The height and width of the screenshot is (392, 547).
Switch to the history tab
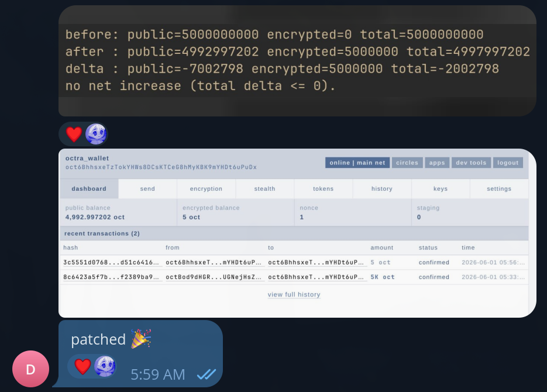coord(382,188)
